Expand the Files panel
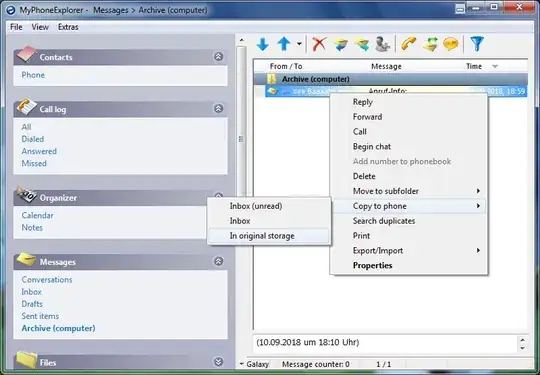Viewport: 540px width, 375px height. pos(218,362)
